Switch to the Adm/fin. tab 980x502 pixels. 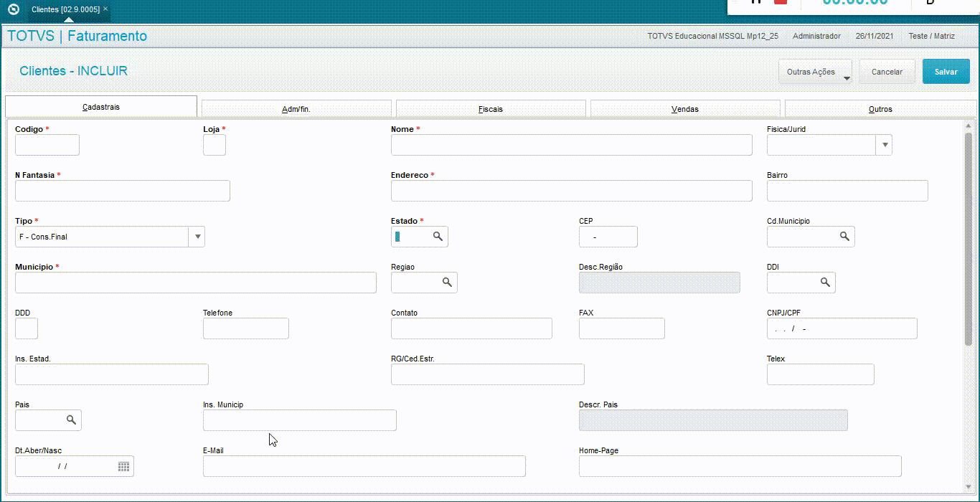pyautogui.click(x=296, y=109)
